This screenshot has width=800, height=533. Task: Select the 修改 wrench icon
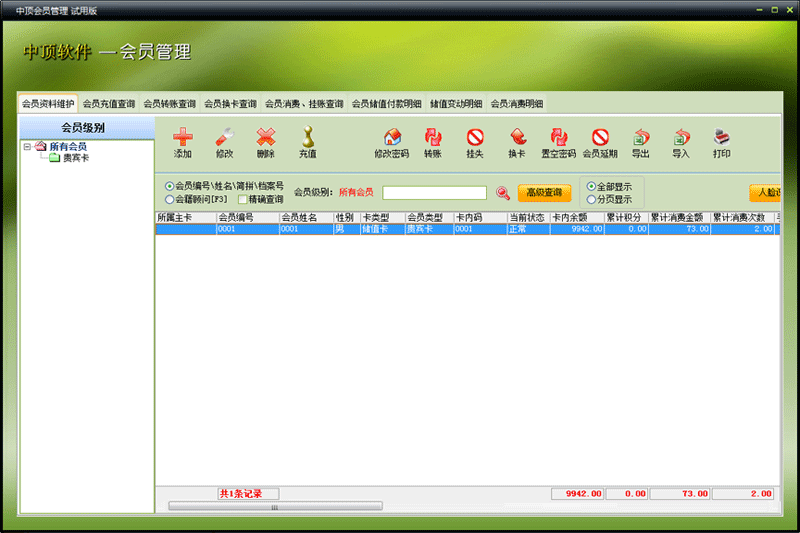(224, 137)
